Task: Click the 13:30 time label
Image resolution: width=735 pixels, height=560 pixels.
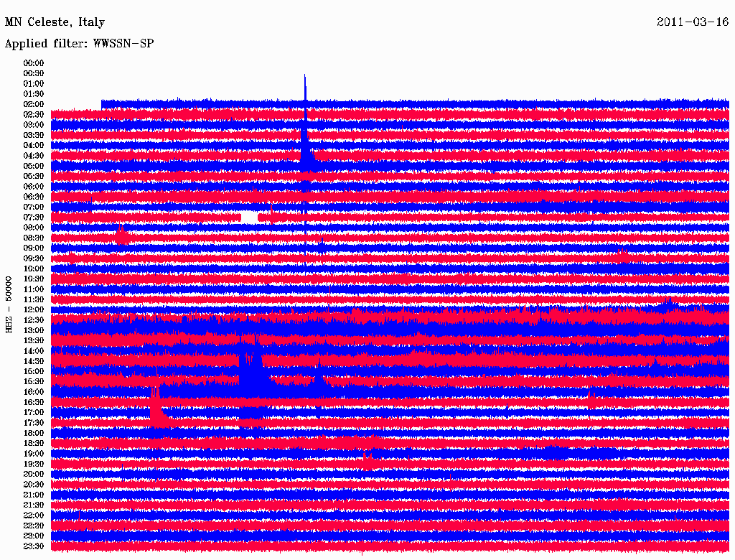Action: [x=33, y=340]
